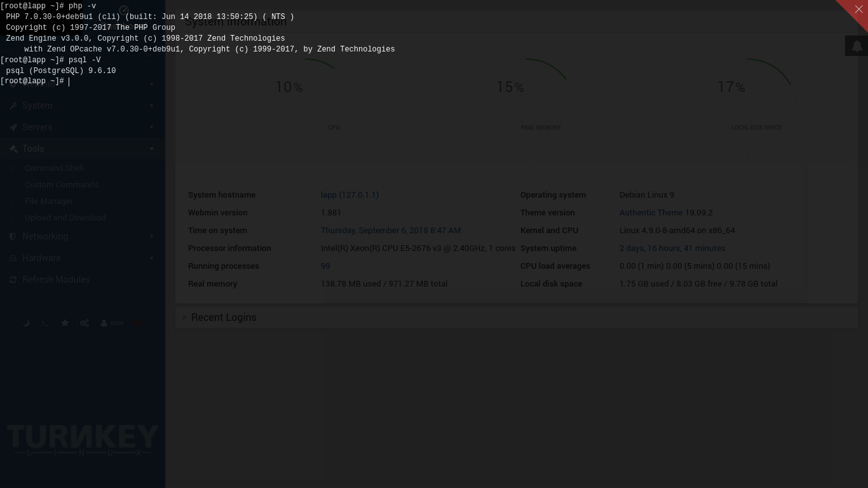
Task: Click the Refresh Modules icon
Action: click(13, 280)
